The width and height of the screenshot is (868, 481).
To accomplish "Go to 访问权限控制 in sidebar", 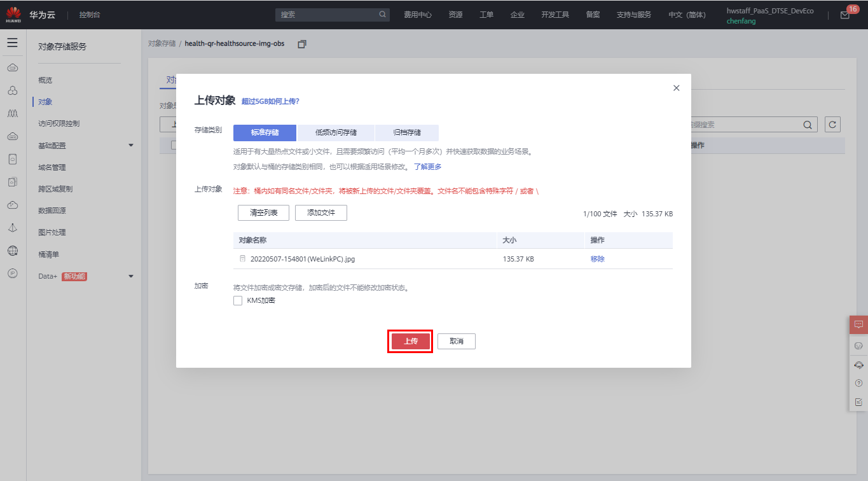I will pos(59,123).
